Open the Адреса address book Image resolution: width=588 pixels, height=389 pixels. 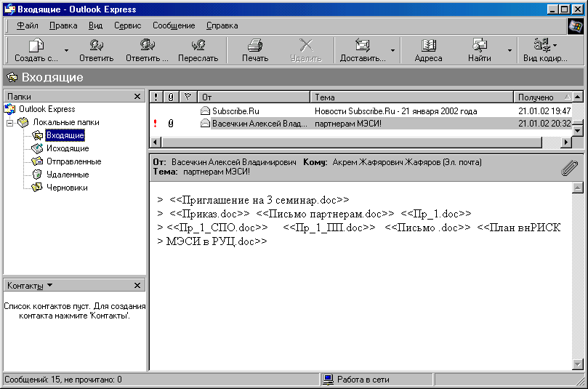click(x=428, y=50)
